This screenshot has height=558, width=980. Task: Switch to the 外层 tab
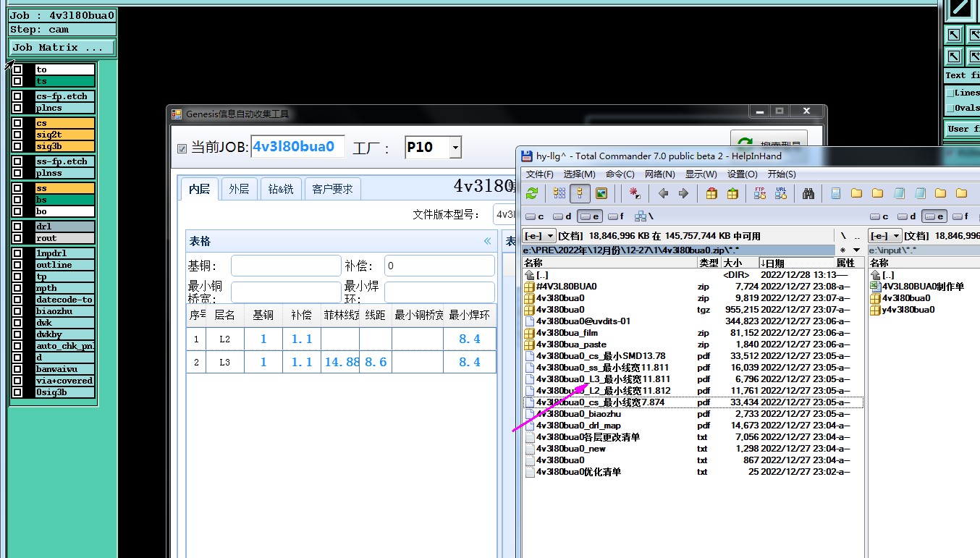coord(239,189)
